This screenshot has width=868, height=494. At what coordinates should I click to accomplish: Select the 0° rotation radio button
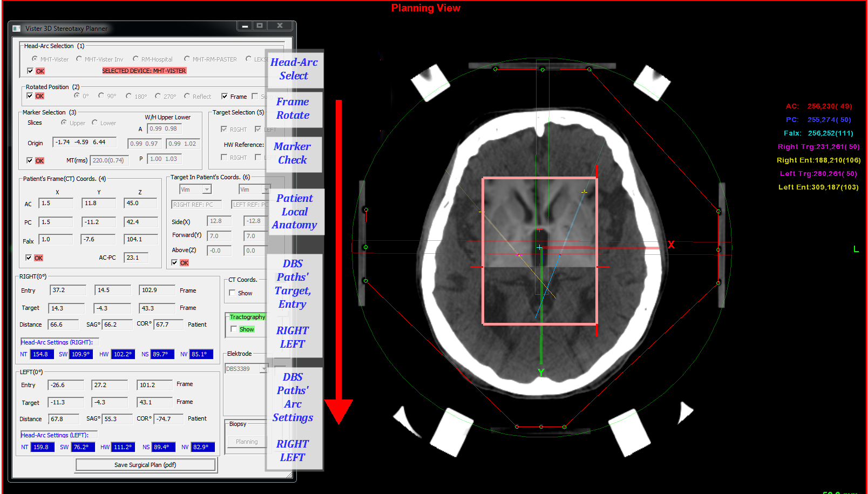pyautogui.click(x=77, y=96)
